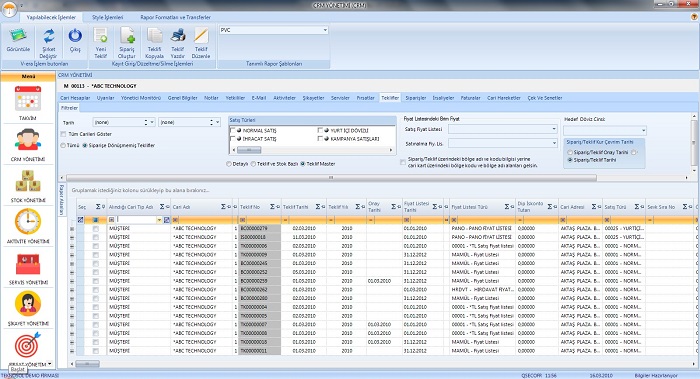Open the first Tarih date dropdown
Screen dimensions: 700x379
coord(152,122)
